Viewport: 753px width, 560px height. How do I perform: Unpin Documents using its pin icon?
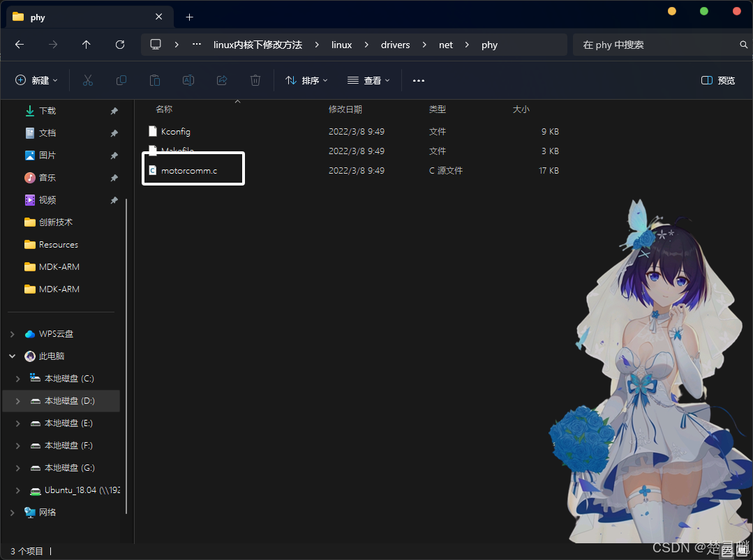tap(114, 133)
